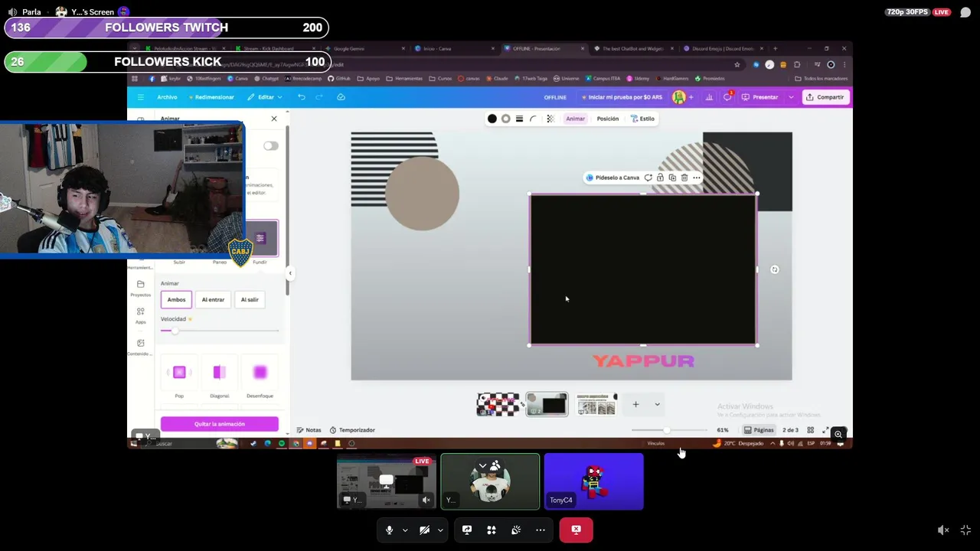Select the LIVE stream preview tile
The width and height of the screenshot is (980, 551).
387,481
